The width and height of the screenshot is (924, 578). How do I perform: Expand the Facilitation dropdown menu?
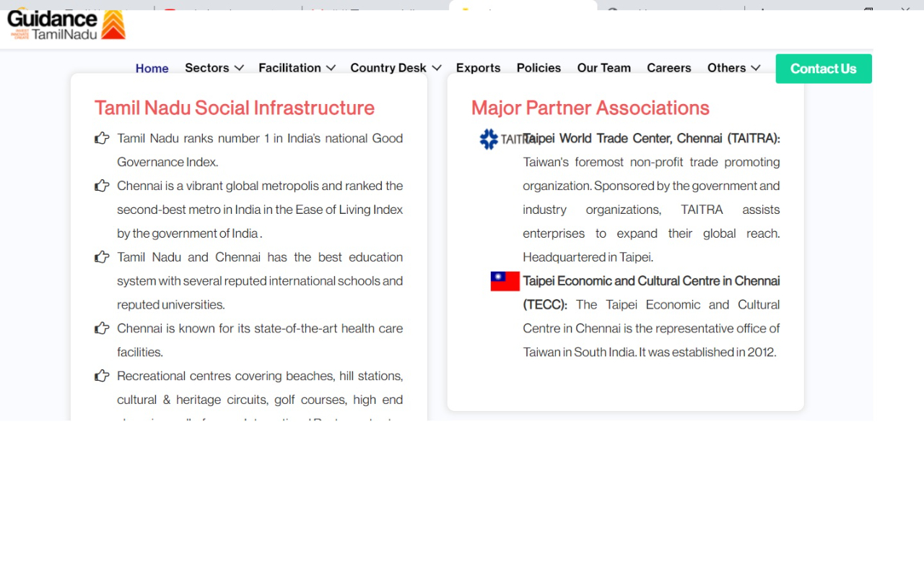coord(297,68)
